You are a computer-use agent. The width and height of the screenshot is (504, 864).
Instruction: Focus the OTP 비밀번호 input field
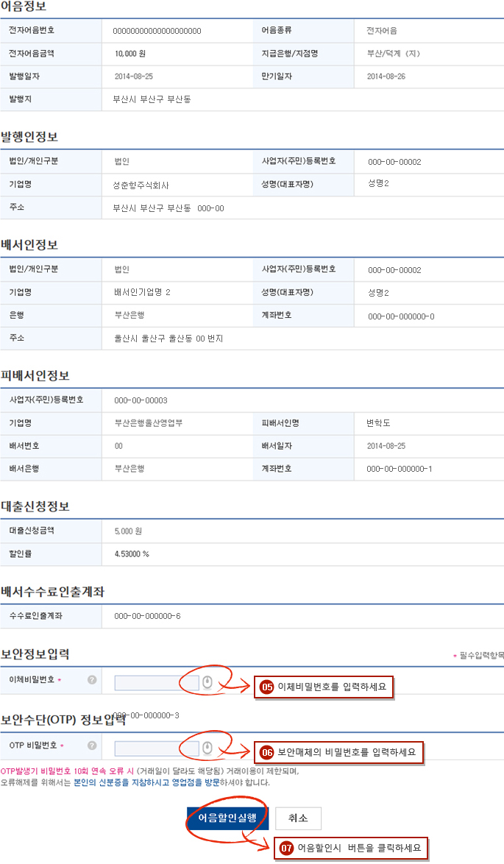pyautogui.click(x=157, y=748)
